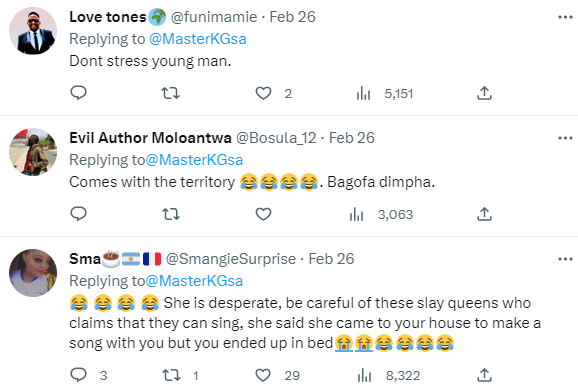Share Evil Author Moloantwa's tweet
The width and height of the screenshot is (578, 390).
[x=484, y=214]
